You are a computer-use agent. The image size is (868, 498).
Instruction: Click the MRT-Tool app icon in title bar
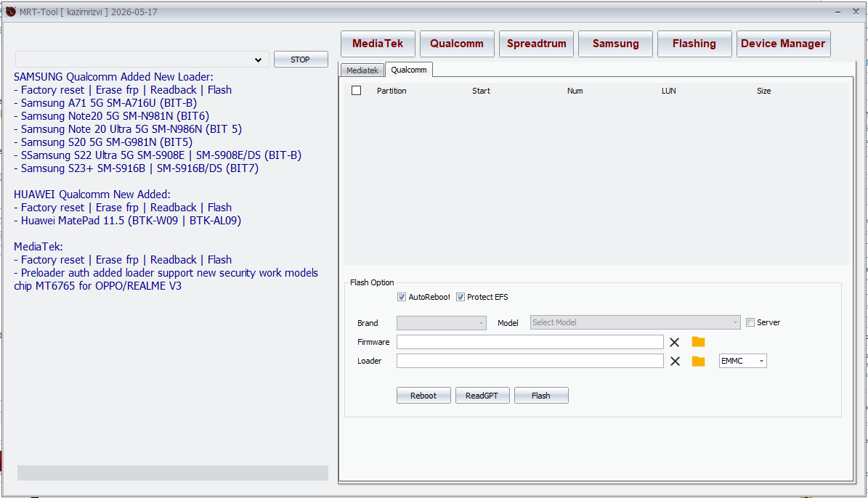tap(10, 12)
